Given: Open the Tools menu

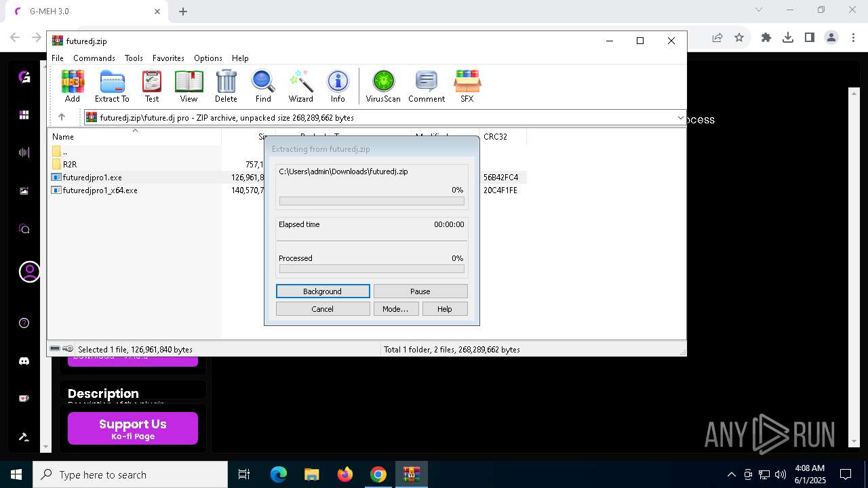Looking at the screenshot, I should tap(134, 58).
